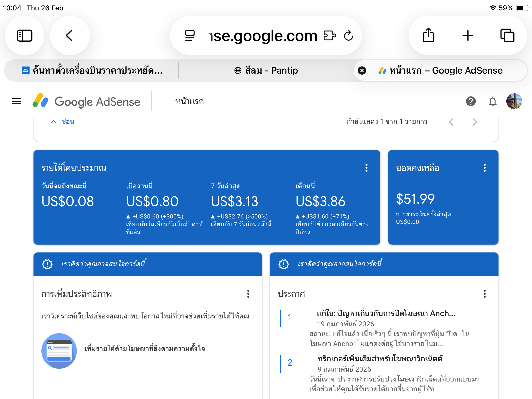This screenshot has width=532, height=399.
Task: Open the notifications bell
Action: (492, 101)
